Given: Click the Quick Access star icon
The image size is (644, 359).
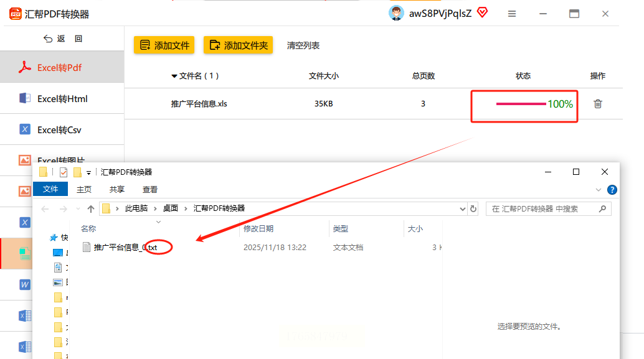Looking at the screenshot, I should tap(54, 238).
